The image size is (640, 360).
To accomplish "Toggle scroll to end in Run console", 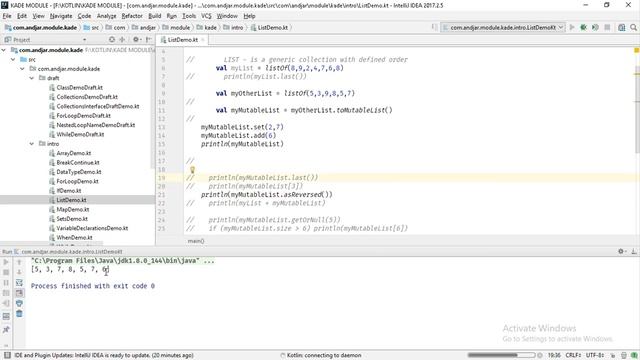I will coord(19,293).
